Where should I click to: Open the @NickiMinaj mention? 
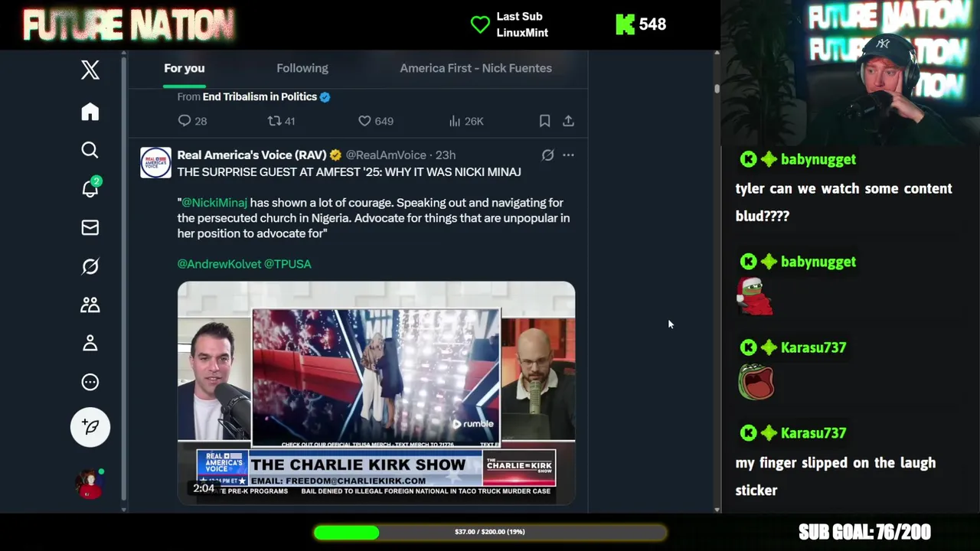click(214, 203)
